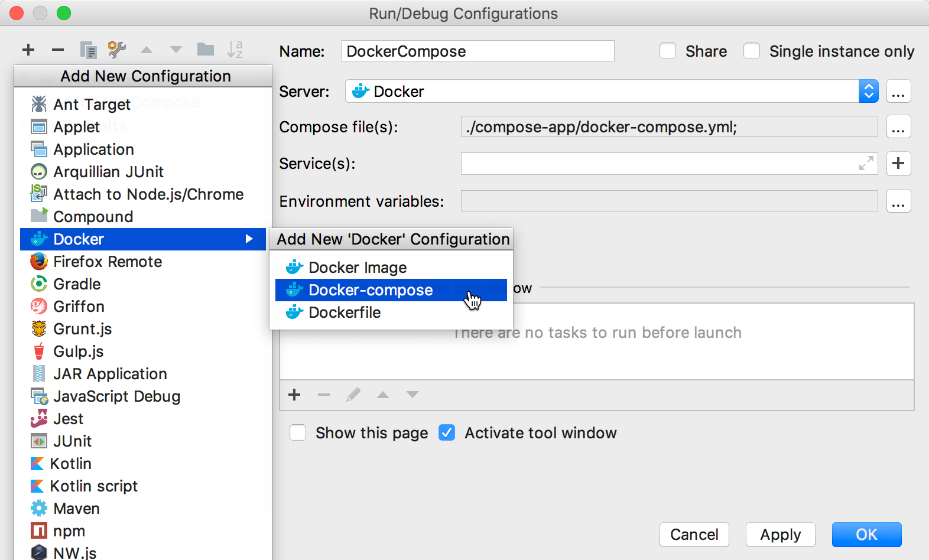Select NW.js in configuration list
This screenshot has width=929, height=560.
coord(143,553)
